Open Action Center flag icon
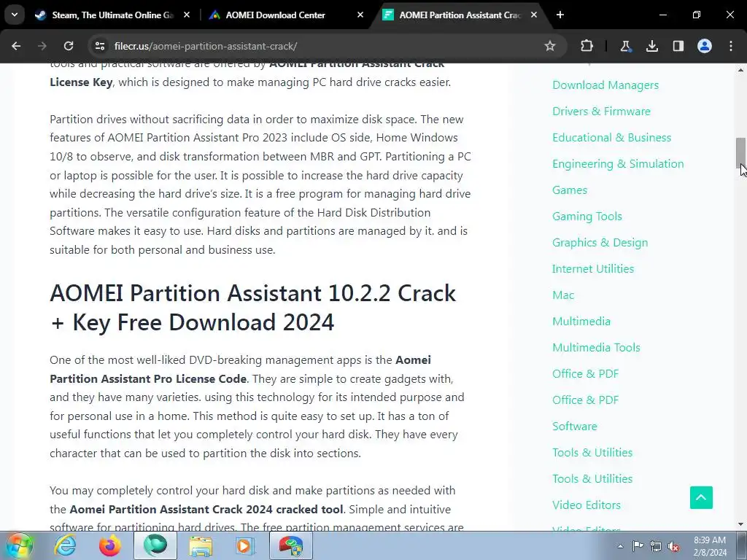The width and height of the screenshot is (747, 560). [x=638, y=546]
